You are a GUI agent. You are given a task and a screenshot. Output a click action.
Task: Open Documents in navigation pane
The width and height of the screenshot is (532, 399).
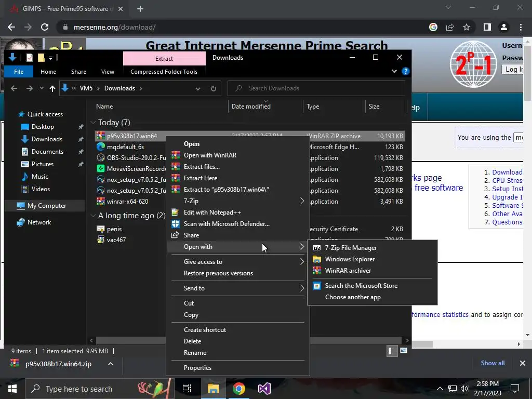pos(47,152)
